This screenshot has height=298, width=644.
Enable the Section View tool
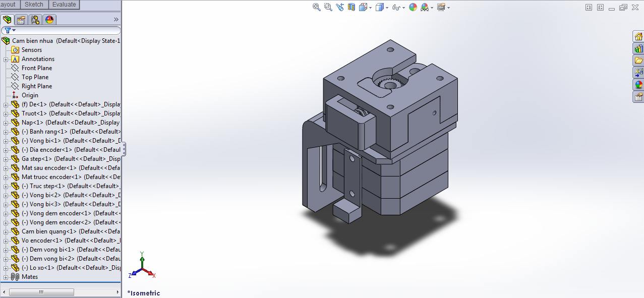tap(352, 7)
